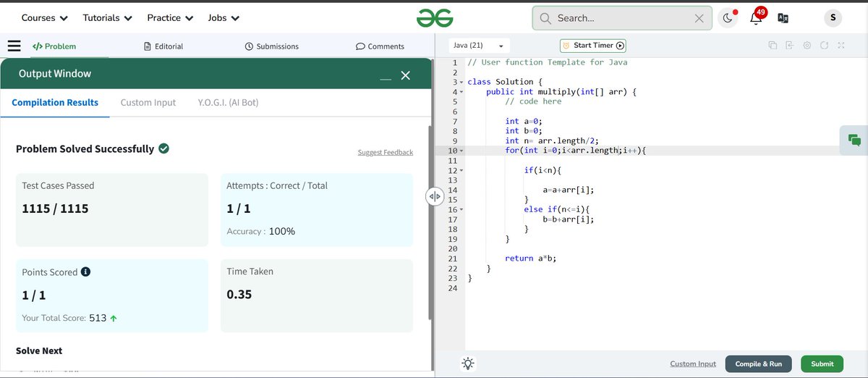Click the 'class Solution {' code line
This screenshot has height=378, width=868.
[505, 83]
